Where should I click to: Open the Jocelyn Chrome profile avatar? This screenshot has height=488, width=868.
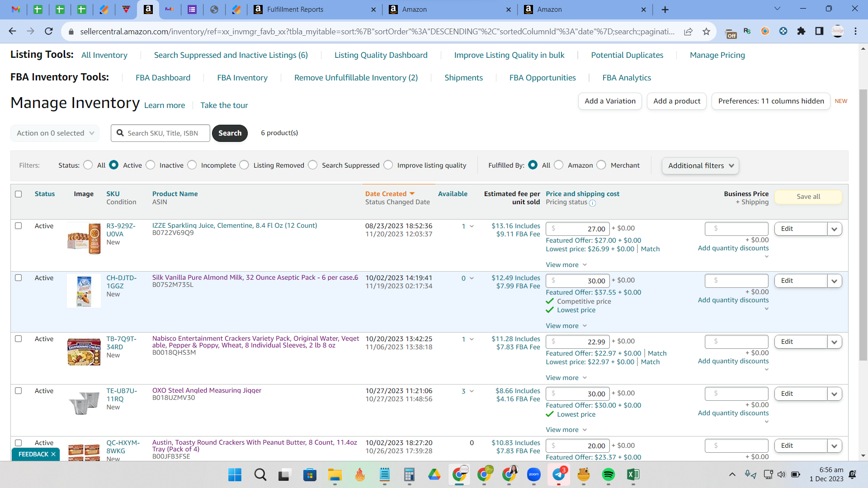tap(838, 31)
